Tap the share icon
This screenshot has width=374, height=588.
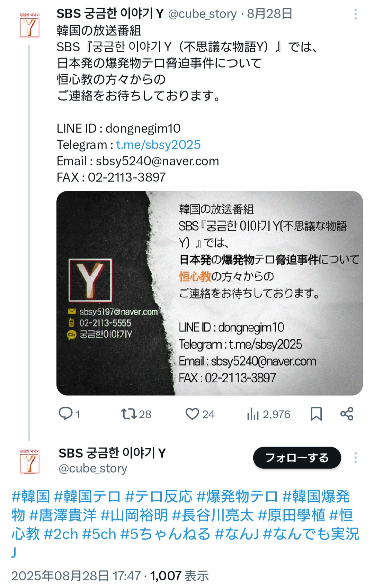pyautogui.click(x=347, y=414)
